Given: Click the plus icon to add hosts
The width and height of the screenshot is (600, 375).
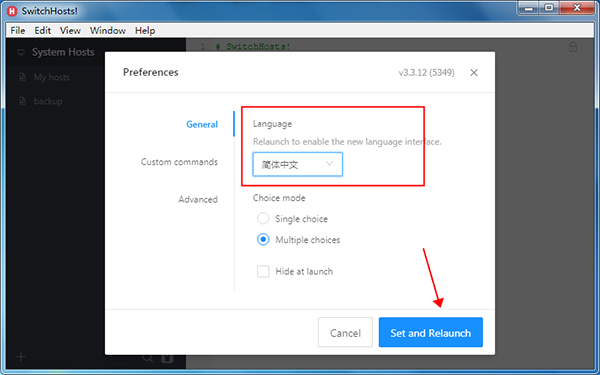Looking at the screenshot, I should click(21, 357).
